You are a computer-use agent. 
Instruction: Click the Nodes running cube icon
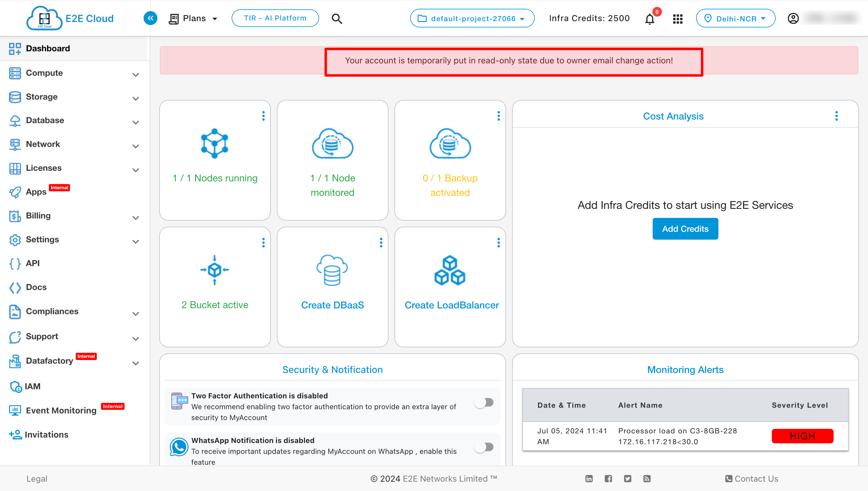point(215,143)
